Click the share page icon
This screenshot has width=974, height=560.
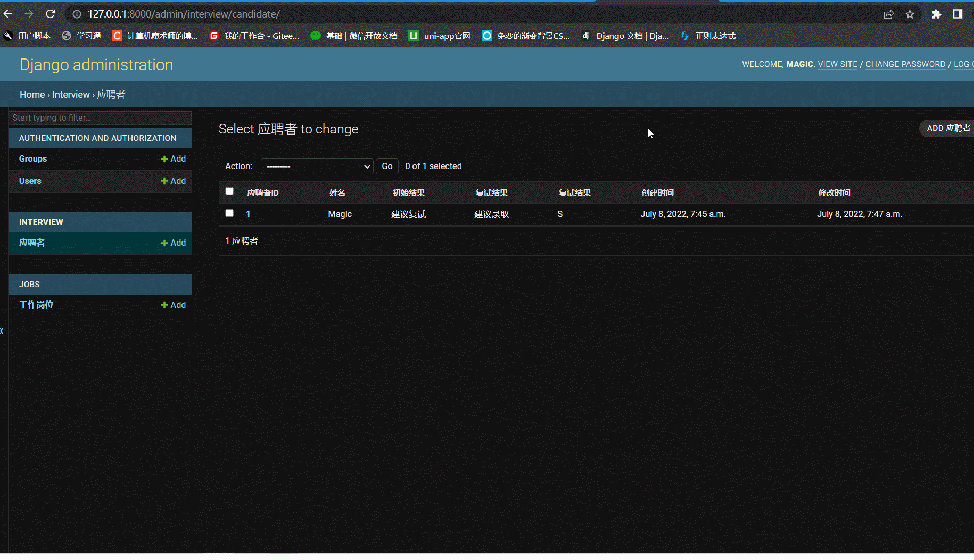click(x=888, y=14)
